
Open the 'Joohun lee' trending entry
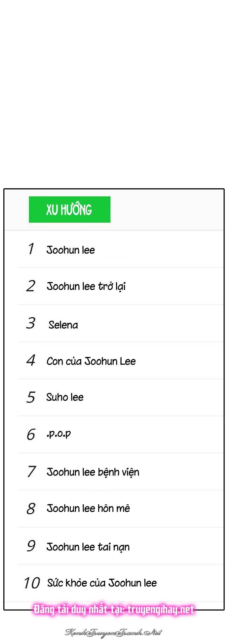[70, 250]
